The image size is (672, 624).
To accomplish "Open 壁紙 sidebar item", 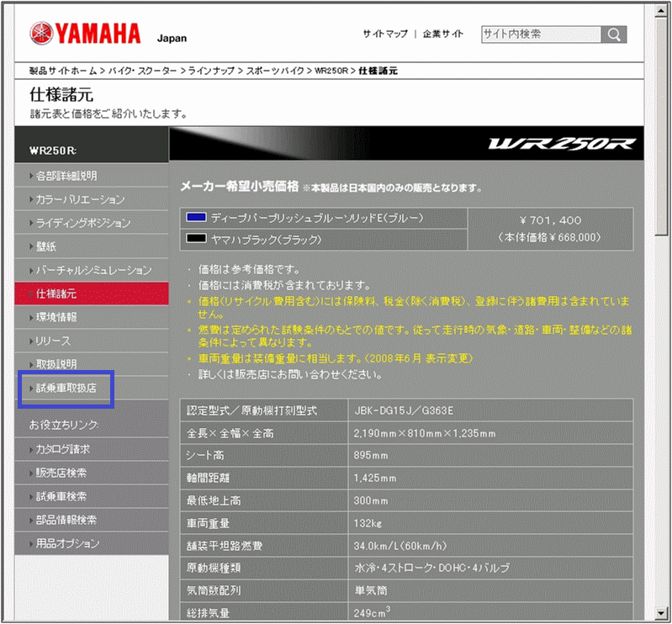I will point(92,246).
